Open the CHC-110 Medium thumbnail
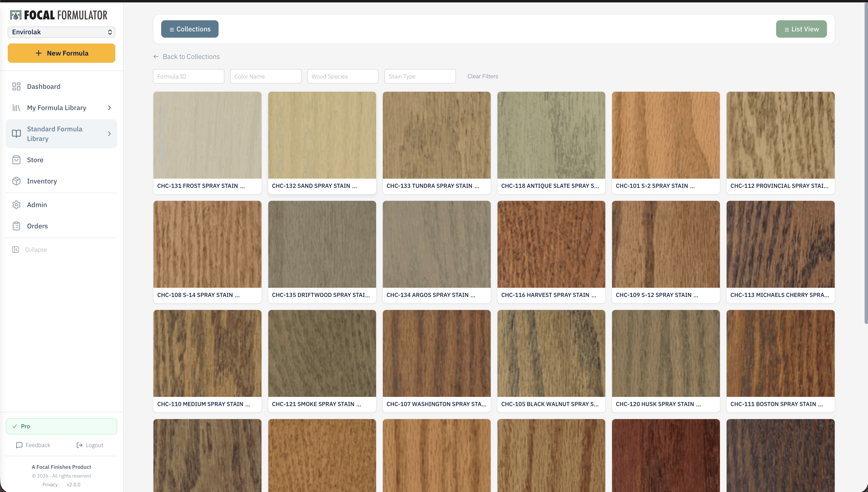The image size is (868, 492). click(x=207, y=353)
